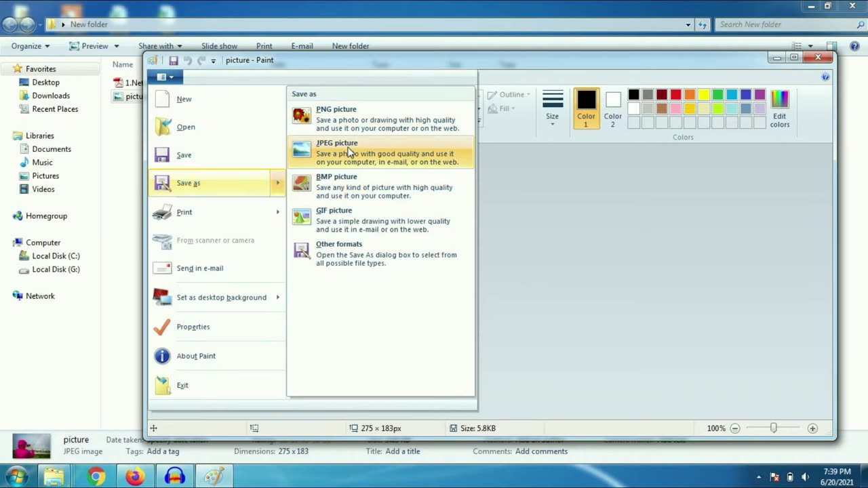Click the Paint Help icon
The width and height of the screenshot is (868, 488).
[x=825, y=77]
